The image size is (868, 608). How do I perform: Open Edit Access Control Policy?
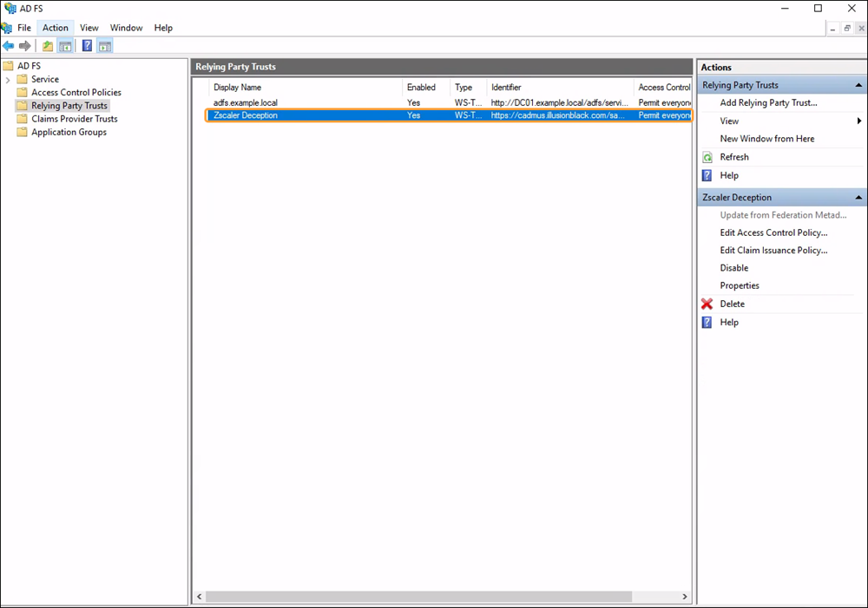click(773, 232)
